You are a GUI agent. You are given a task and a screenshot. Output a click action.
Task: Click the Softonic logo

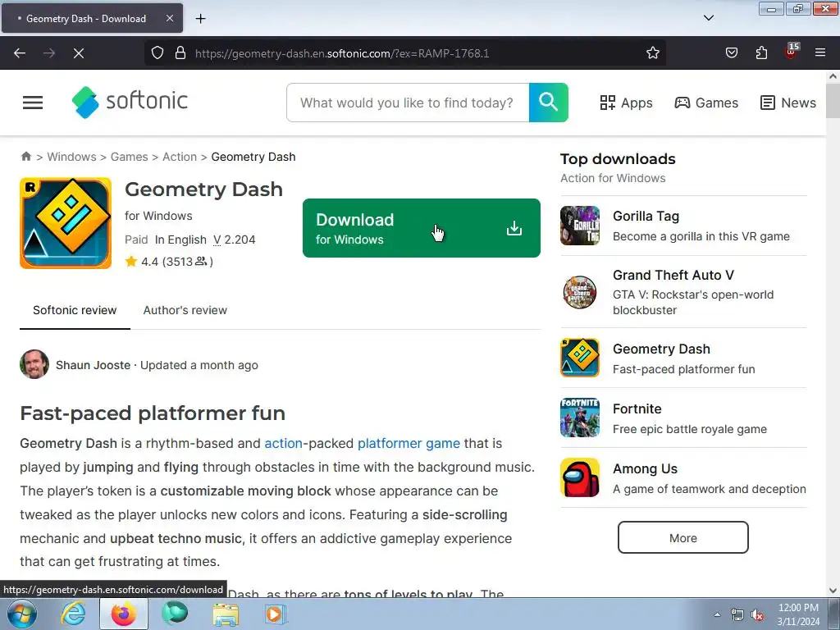(x=130, y=102)
